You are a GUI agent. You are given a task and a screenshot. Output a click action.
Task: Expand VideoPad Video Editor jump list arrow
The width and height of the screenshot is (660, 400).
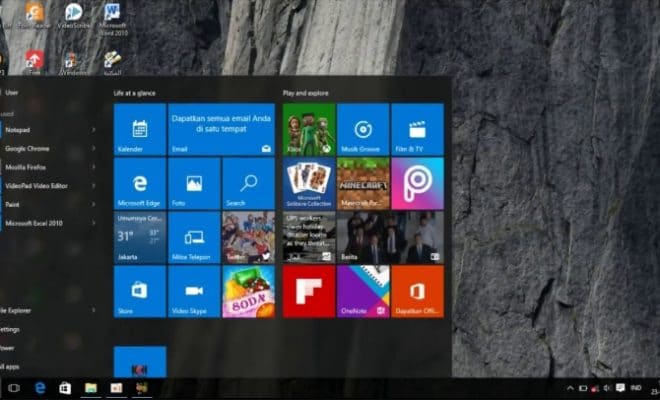tap(93, 185)
